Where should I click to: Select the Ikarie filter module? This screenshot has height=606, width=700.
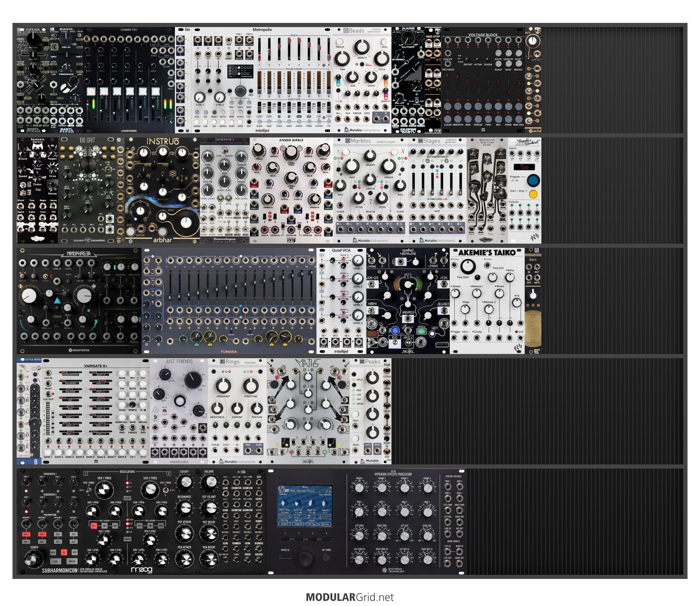(x=408, y=80)
